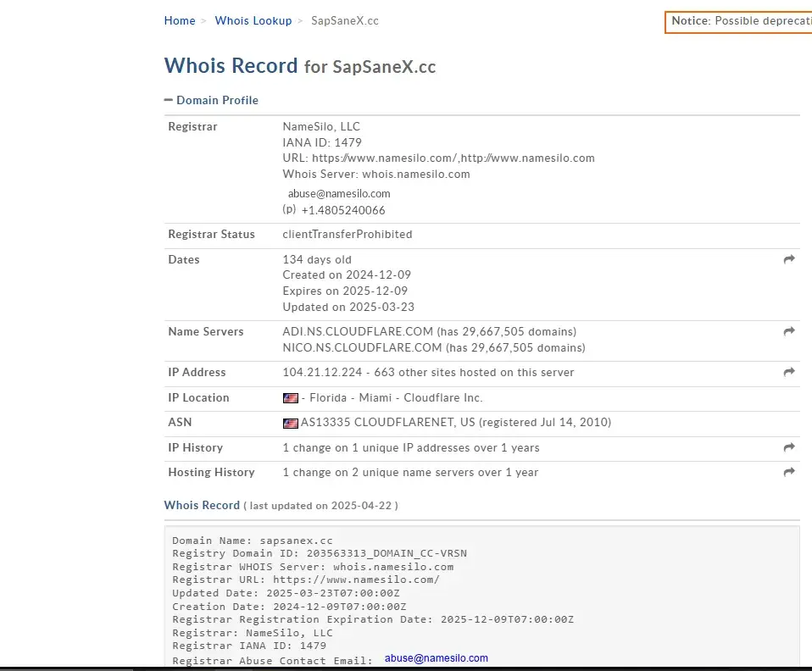Click clientTransferProhibited status value

click(x=348, y=234)
